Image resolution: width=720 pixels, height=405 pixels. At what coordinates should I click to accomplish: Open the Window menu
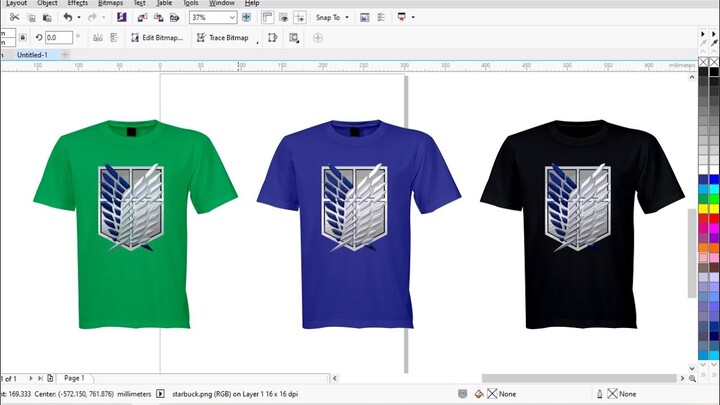coord(222,3)
